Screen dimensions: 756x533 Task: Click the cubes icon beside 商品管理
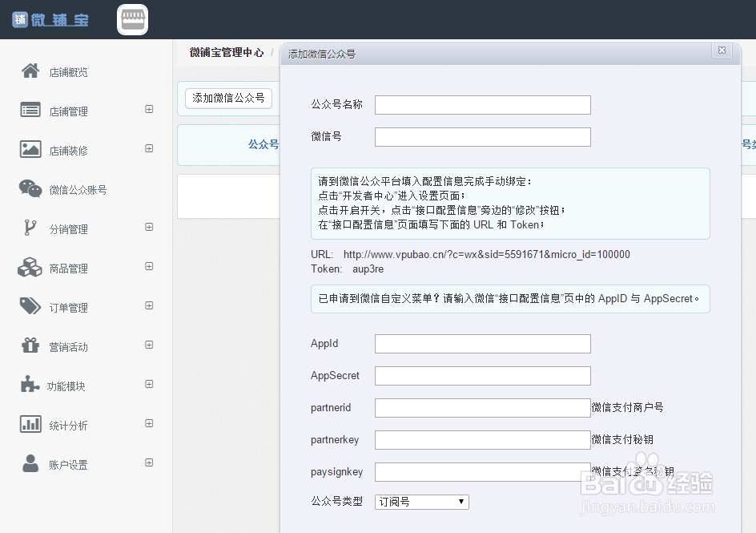[x=30, y=267]
